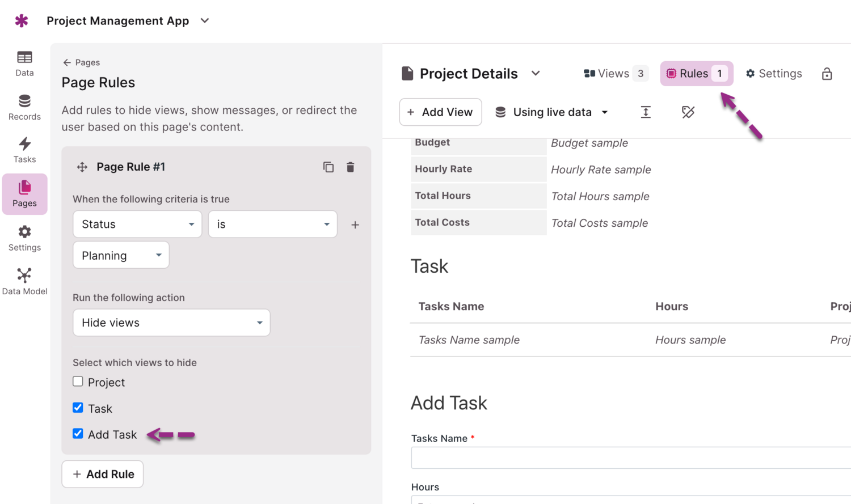Uncheck the Task view checkbox
Image resolution: width=851 pixels, height=504 pixels.
coord(78,408)
